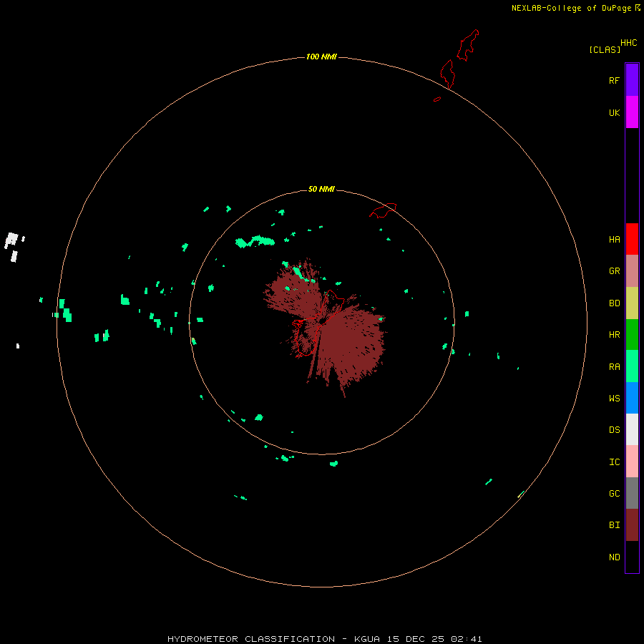Click the 100 NMI range ring label
The image size is (644, 644).
click(x=321, y=57)
